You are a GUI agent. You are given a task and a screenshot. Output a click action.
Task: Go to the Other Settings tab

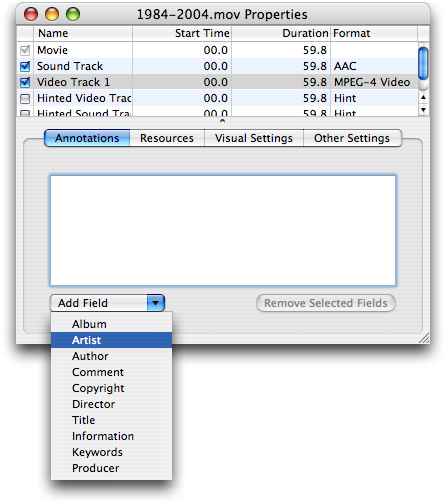(x=352, y=138)
